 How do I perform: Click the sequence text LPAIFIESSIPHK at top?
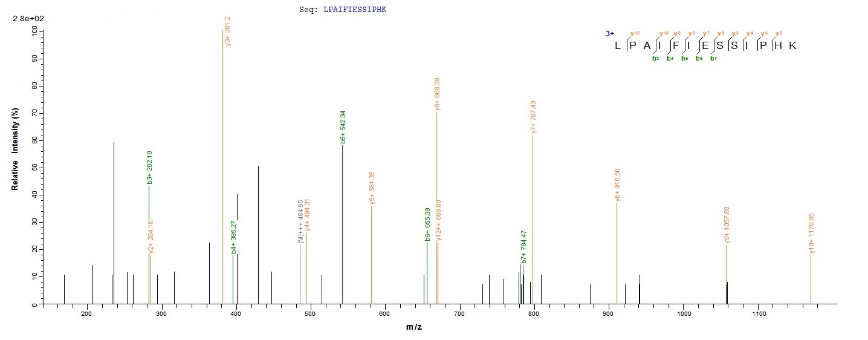(355, 10)
